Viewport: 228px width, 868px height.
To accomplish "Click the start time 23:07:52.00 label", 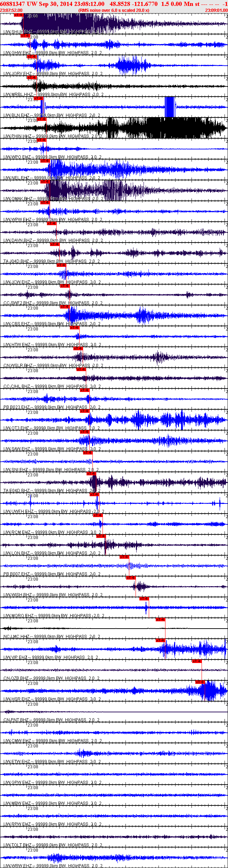I will point(11,10).
